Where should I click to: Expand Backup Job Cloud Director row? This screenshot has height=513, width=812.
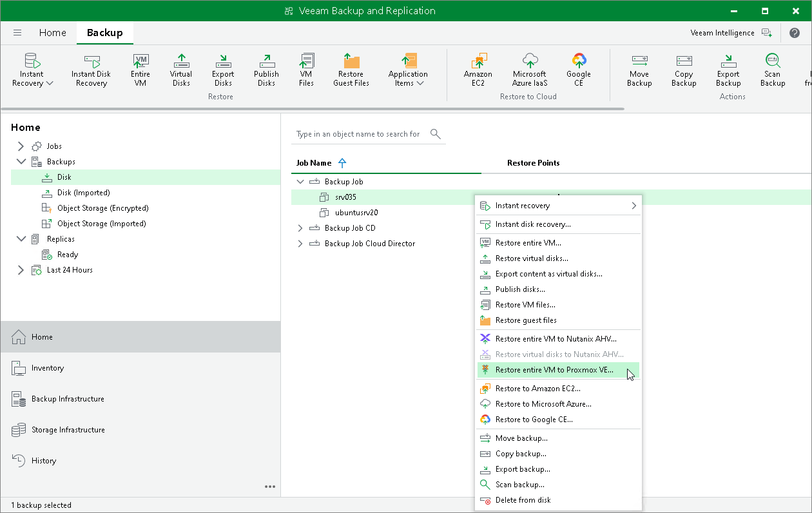pyautogui.click(x=300, y=244)
